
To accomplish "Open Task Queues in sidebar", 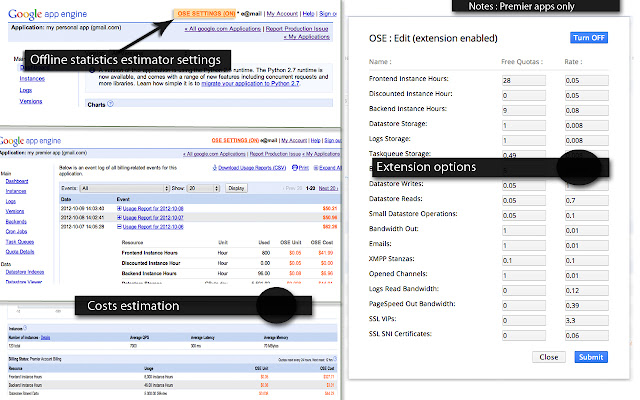I will click(x=20, y=242).
